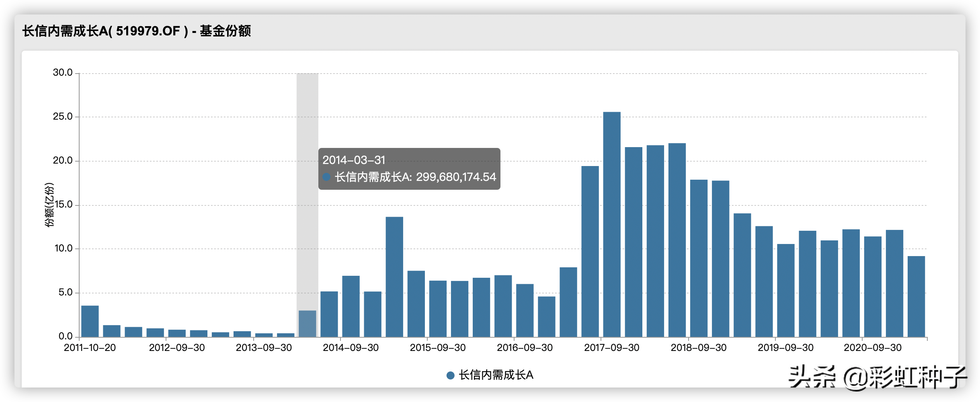Click the 2015-09-30 x-axis label
The height and width of the screenshot is (402, 980).
438,348
